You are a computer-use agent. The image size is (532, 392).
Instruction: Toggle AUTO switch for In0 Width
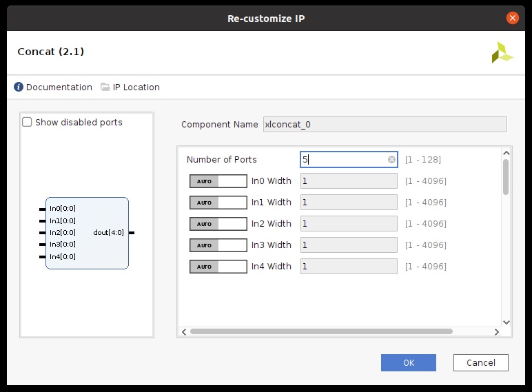[x=218, y=181]
